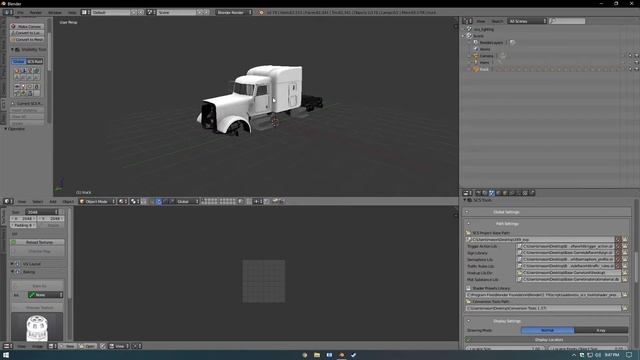Click the Convert to Mesh button
The image size is (640, 360).
pyautogui.click(x=27, y=39)
